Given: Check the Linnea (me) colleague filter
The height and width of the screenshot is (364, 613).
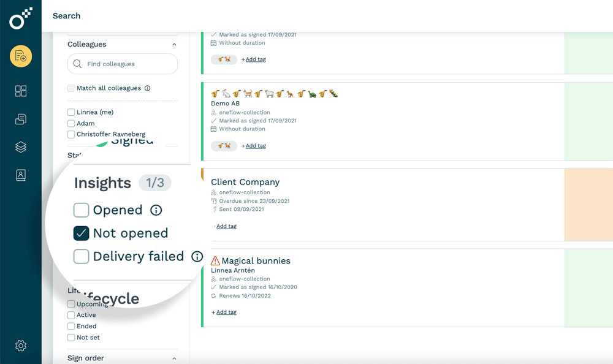Looking at the screenshot, I should pyautogui.click(x=70, y=112).
